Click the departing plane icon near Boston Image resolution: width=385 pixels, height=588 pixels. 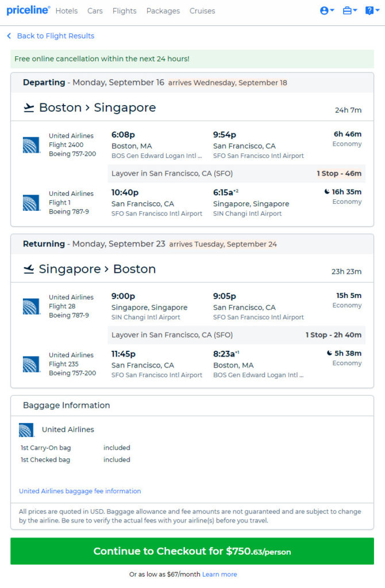[x=29, y=108]
